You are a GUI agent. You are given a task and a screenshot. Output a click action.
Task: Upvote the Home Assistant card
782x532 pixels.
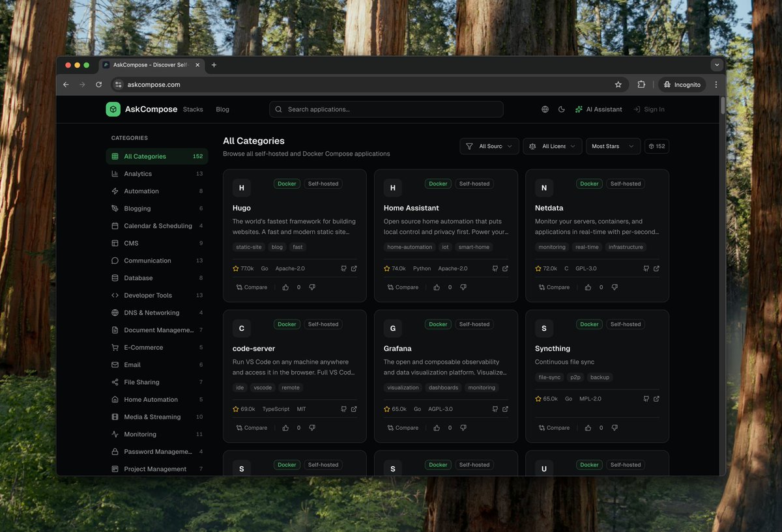point(437,287)
